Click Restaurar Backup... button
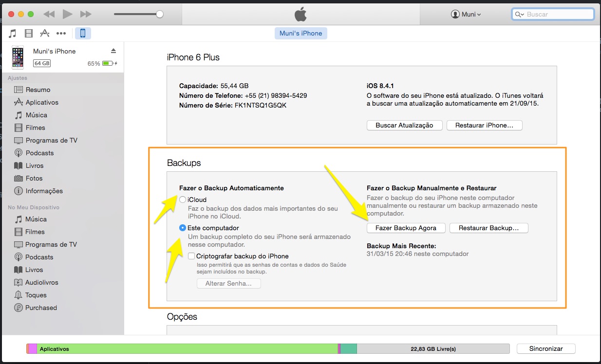 [489, 228]
